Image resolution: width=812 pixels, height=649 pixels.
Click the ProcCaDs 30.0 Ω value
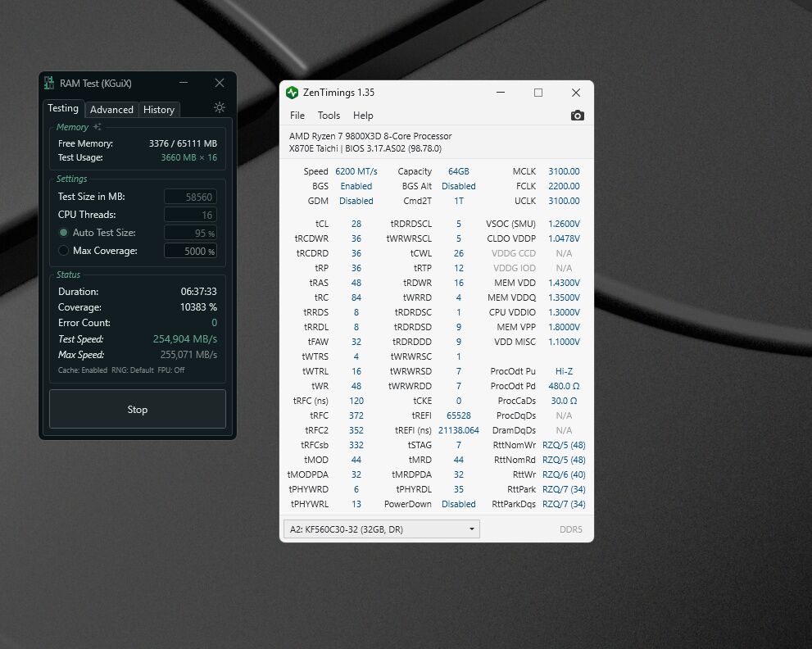(x=564, y=401)
